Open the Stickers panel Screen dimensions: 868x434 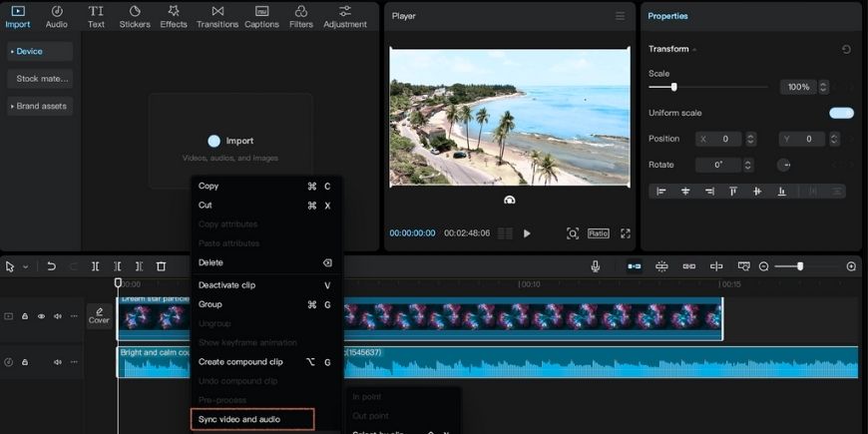(x=135, y=17)
